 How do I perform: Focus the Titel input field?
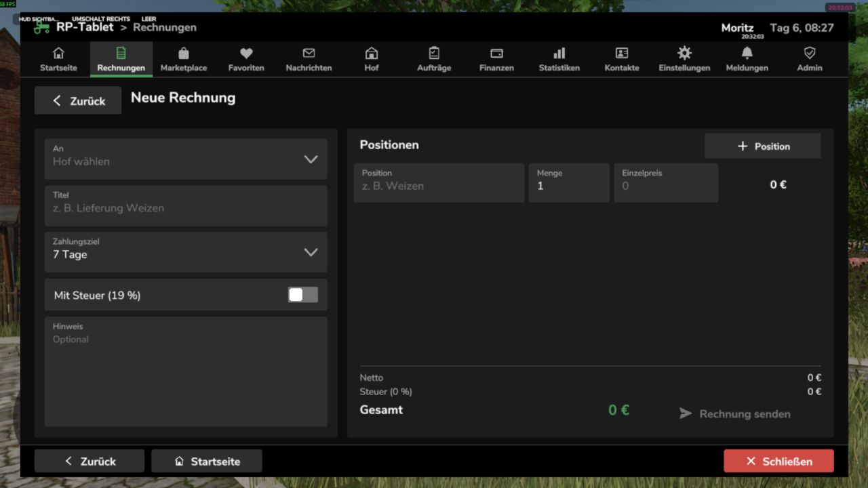pos(186,206)
